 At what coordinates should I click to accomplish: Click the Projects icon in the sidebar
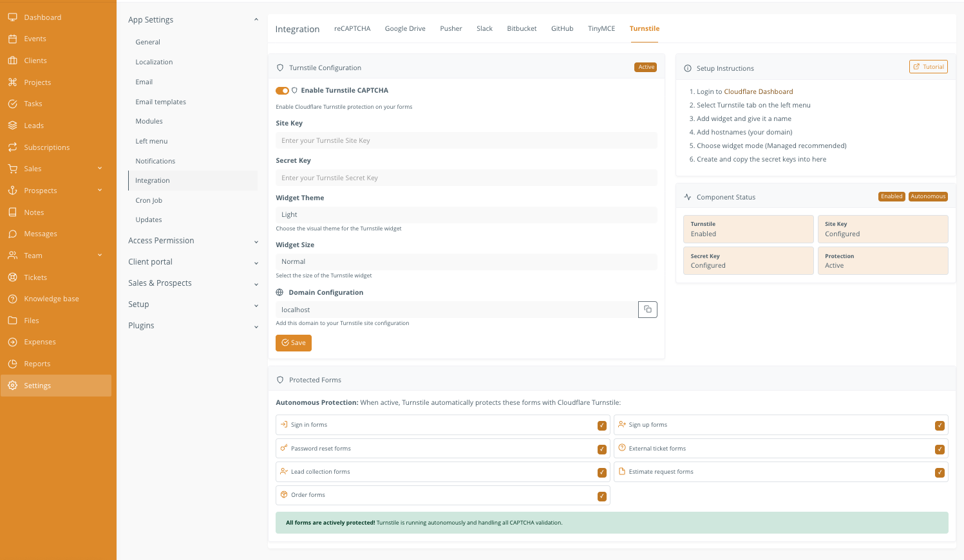click(x=13, y=82)
